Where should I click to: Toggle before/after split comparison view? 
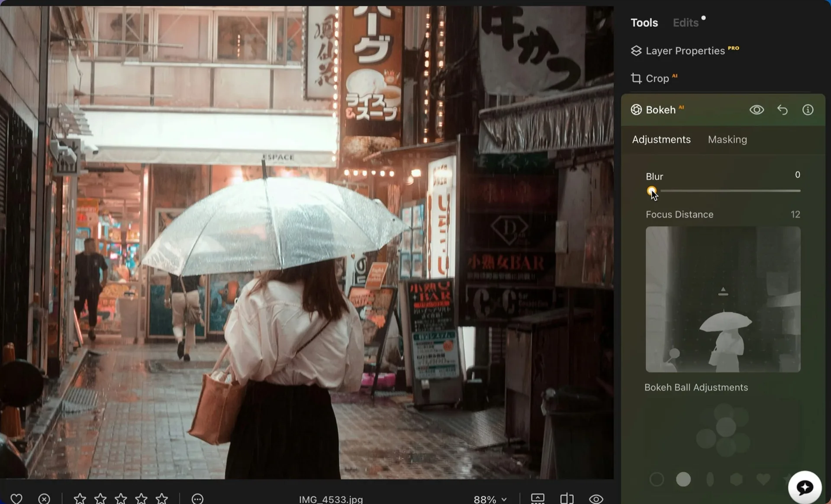point(567,499)
